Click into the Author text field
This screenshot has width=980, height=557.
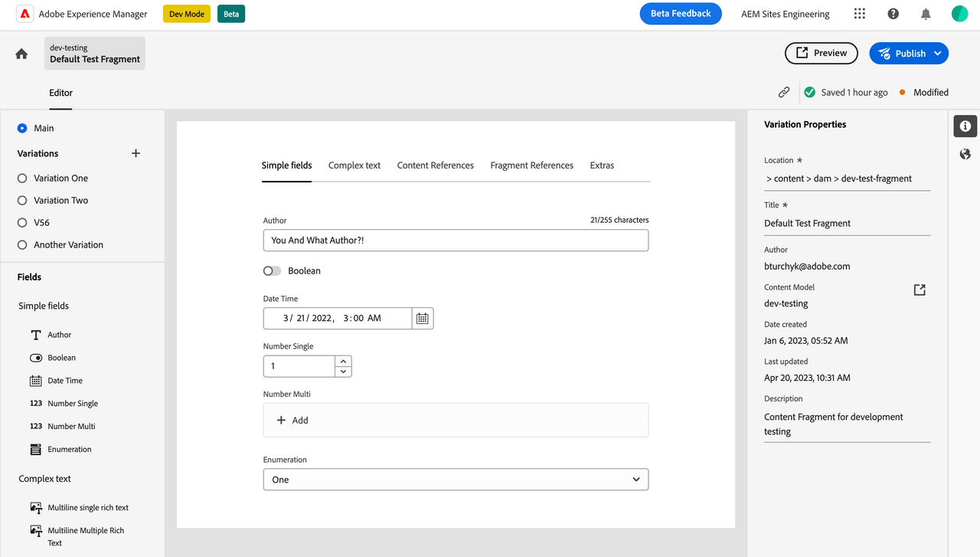[x=456, y=240]
